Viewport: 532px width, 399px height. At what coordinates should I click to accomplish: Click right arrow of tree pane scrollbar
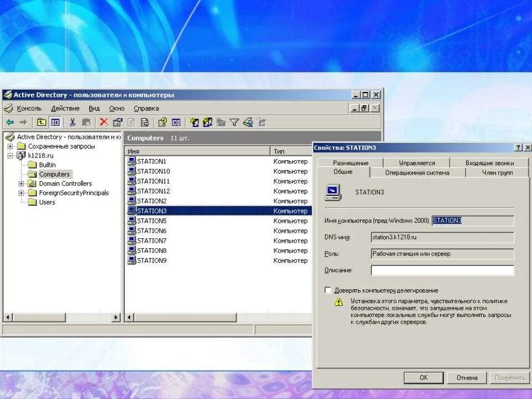click(x=116, y=318)
